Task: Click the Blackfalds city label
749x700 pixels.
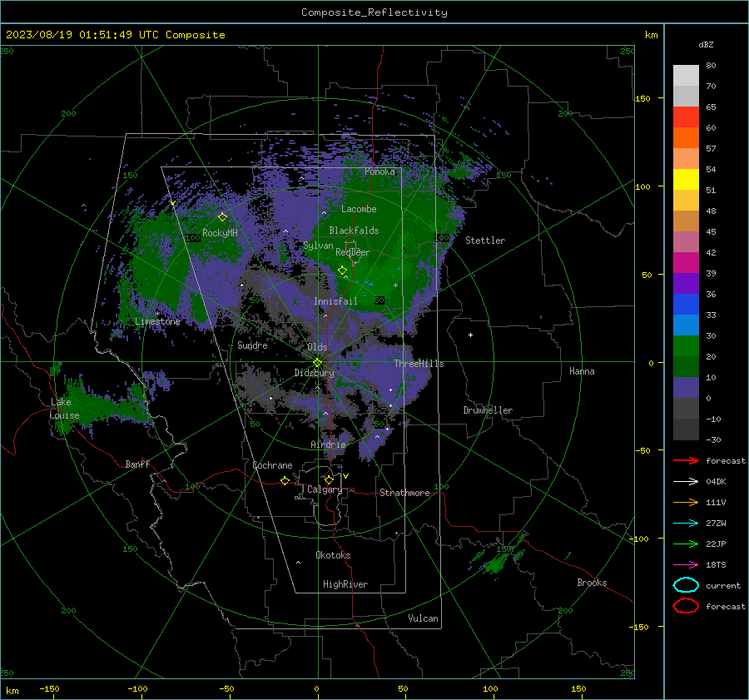Action: [354, 231]
